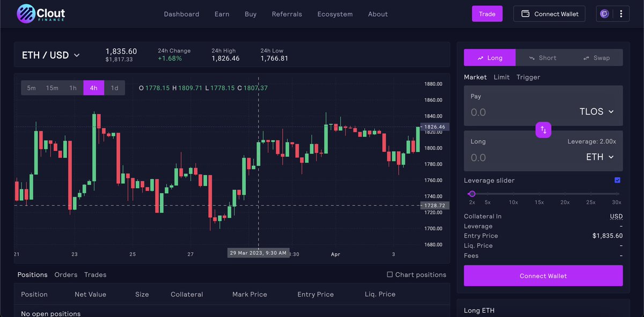
Task: Switch trading mode to Short
Action: tap(546, 57)
